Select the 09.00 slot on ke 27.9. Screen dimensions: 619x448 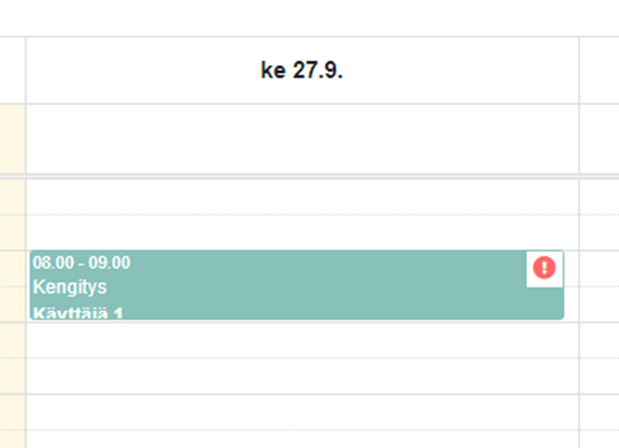click(302, 340)
